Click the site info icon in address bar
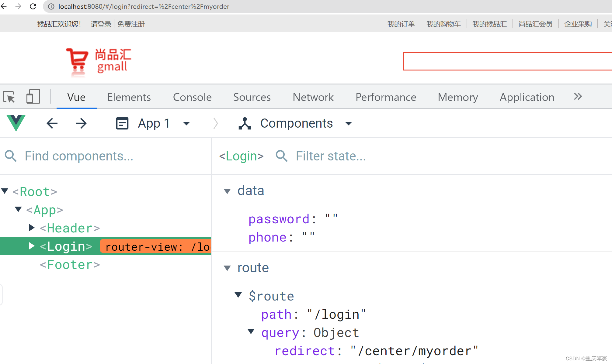Viewport: 612px width, 364px height. point(51,6)
